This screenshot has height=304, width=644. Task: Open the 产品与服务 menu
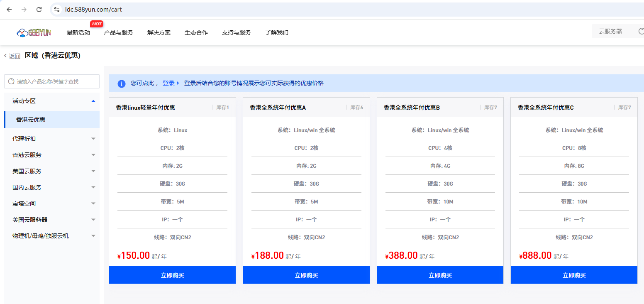[x=119, y=32]
